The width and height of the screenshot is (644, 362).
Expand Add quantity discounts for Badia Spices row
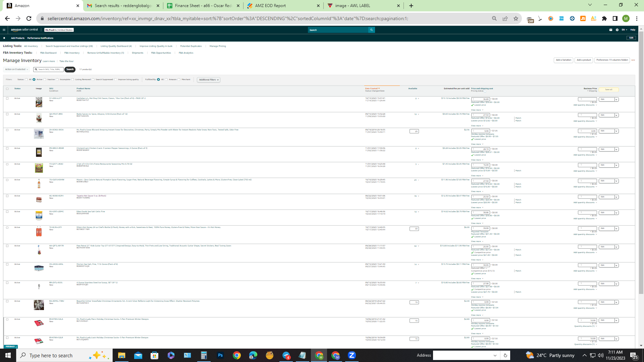point(585,121)
